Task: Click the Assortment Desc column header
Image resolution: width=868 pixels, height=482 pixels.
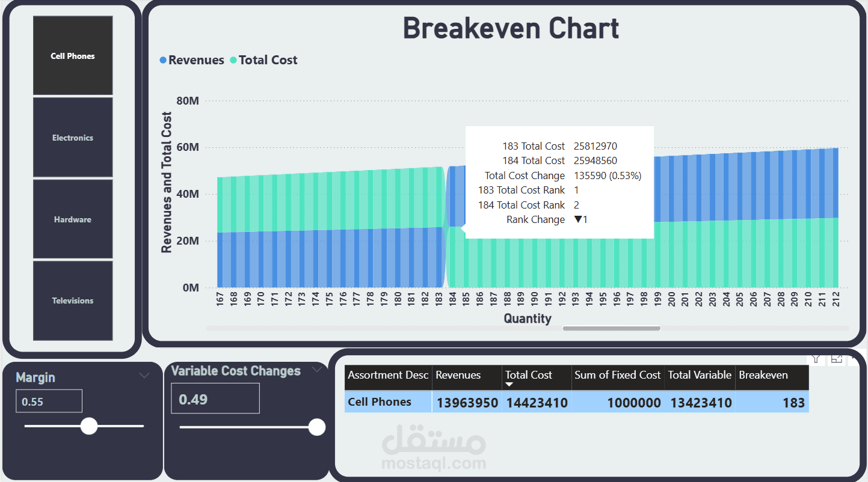Action: point(388,375)
